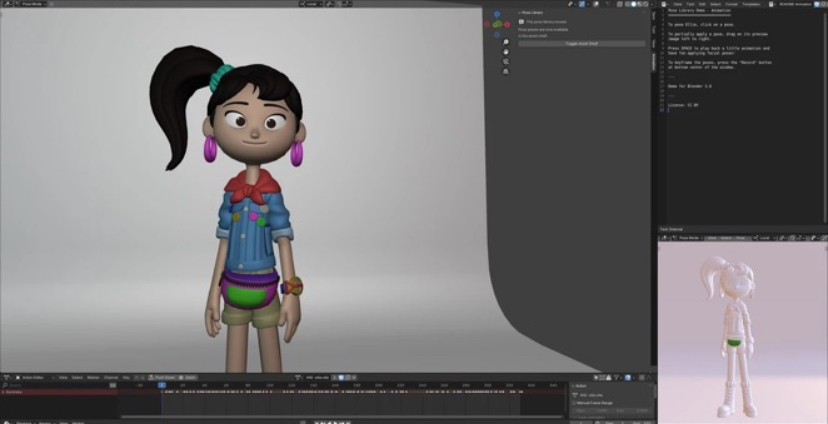828x424 pixels.
Task: Click the horizontal scrollbar under the action keyframes
Action: (x=342, y=417)
